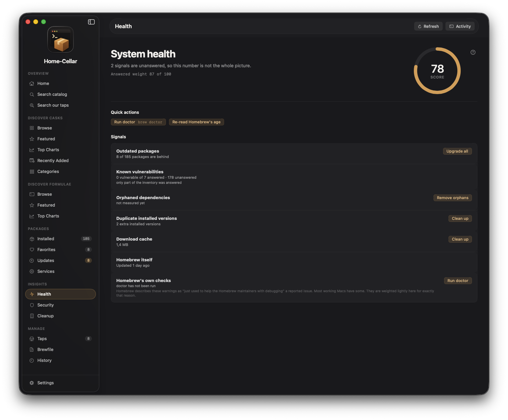Click the Favorites heart icon
This screenshot has width=508, height=420.
tap(32, 250)
